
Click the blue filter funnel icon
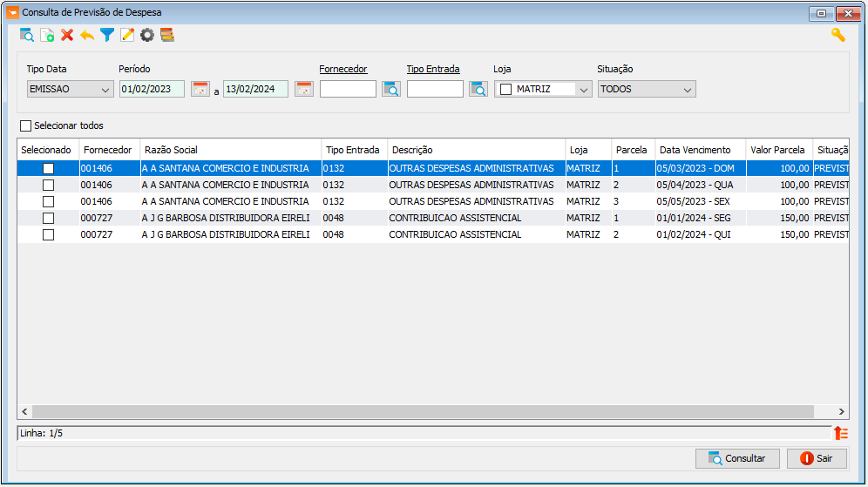(x=107, y=36)
